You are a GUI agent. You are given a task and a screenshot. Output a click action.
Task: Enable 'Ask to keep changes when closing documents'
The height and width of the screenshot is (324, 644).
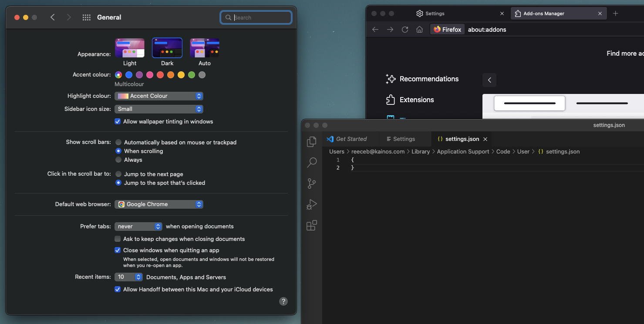tap(118, 239)
